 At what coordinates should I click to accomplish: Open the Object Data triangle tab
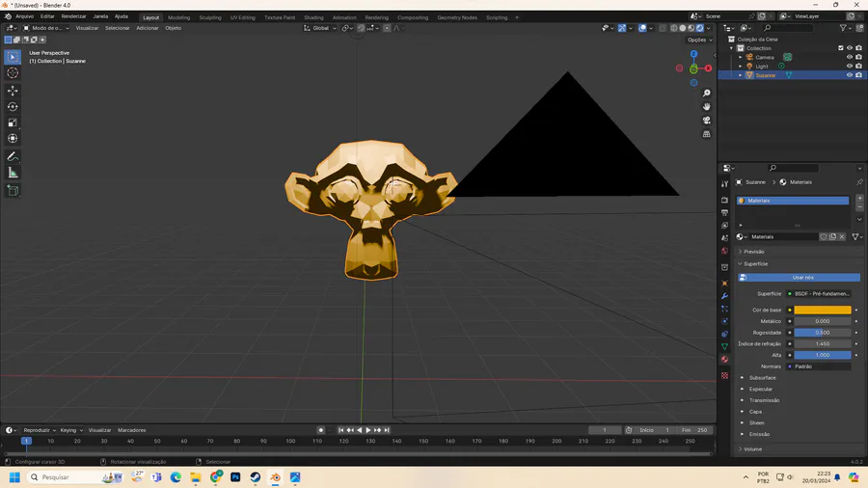tap(724, 347)
